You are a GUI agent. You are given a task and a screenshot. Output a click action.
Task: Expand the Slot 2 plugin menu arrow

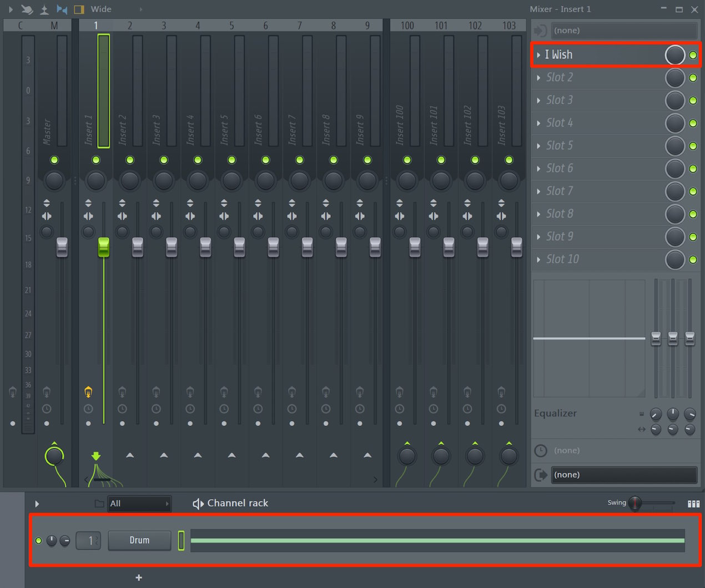(538, 78)
